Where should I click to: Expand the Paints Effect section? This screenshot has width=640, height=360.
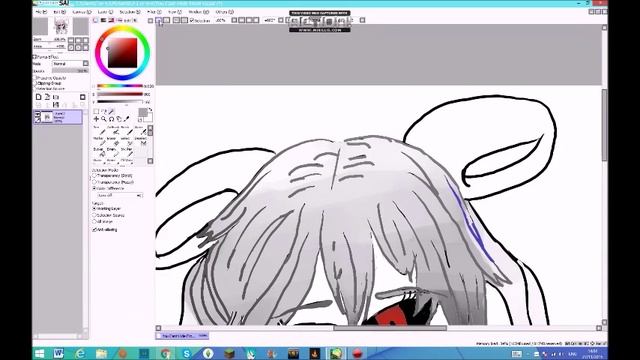tap(35, 57)
